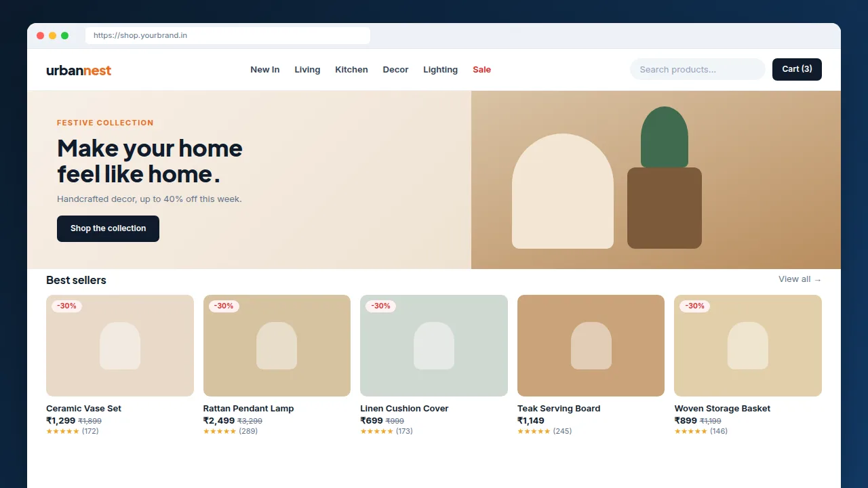Click Shop the collection button
Viewport: 868px width, 488px height.
coord(108,228)
